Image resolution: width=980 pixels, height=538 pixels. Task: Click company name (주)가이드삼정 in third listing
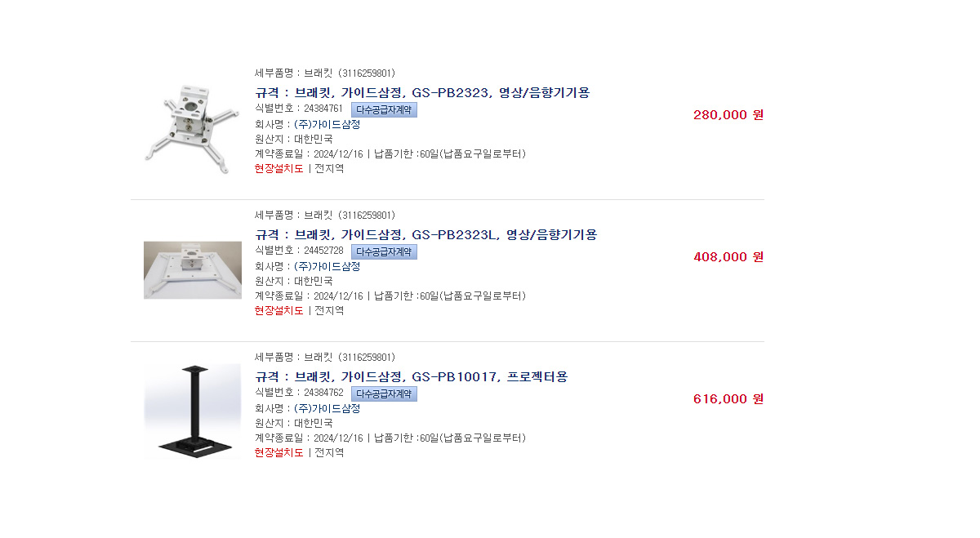(327, 408)
